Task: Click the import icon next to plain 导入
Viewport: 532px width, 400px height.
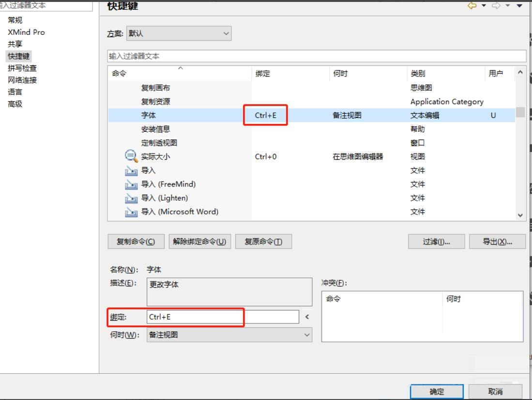Action: click(131, 170)
